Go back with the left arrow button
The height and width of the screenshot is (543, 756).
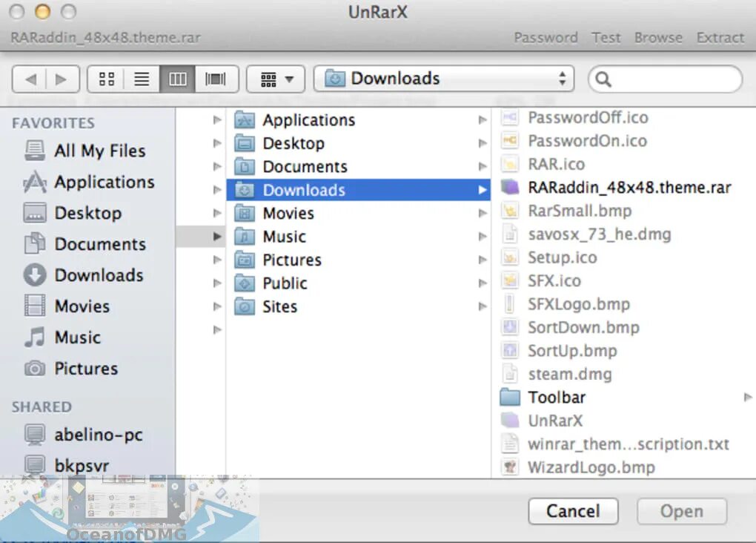pos(30,79)
